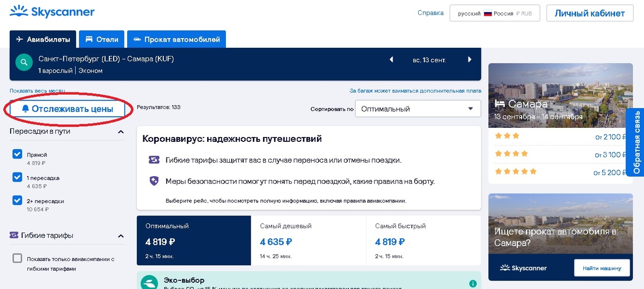644x289 pixels.
Task: Click the flexible fares icon in coronavirus card
Action: [154, 160]
